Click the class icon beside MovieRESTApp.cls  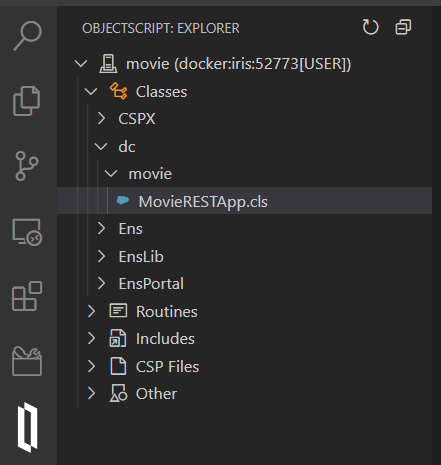point(123,200)
